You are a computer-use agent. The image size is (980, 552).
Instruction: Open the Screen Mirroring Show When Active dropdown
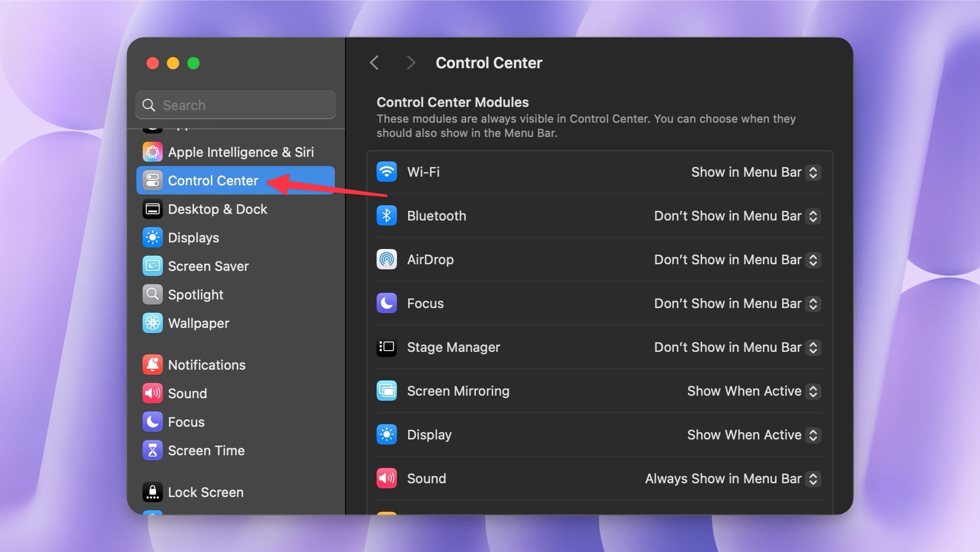[x=812, y=391]
